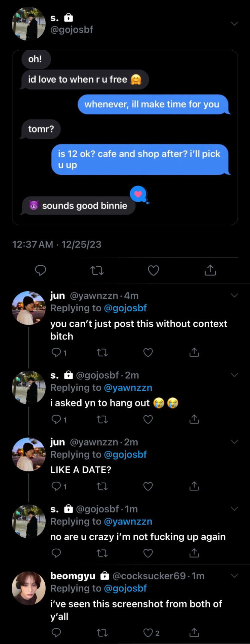Retweet the main gojosbf tweet
This screenshot has height=644, width=250.
click(x=97, y=270)
